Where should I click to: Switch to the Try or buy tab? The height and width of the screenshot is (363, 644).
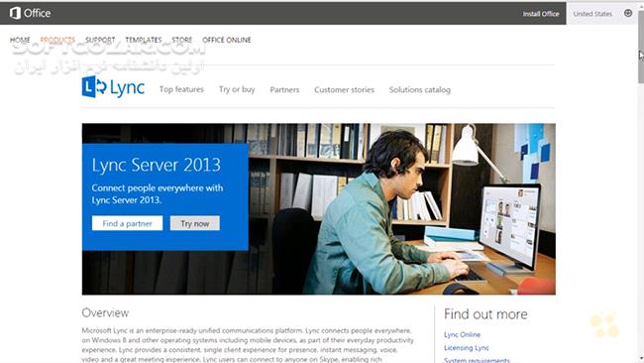point(237,89)
